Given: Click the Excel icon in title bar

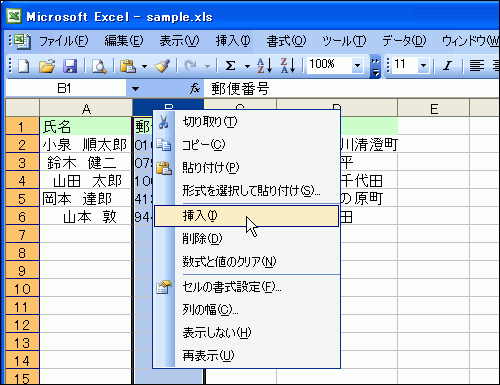Looking at the screenshot, I should pos(14,16).
